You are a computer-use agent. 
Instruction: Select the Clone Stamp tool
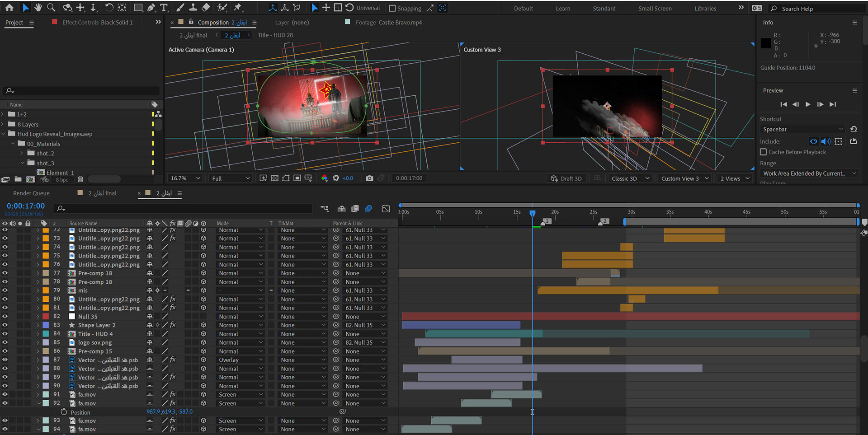[x=193, y=8]
